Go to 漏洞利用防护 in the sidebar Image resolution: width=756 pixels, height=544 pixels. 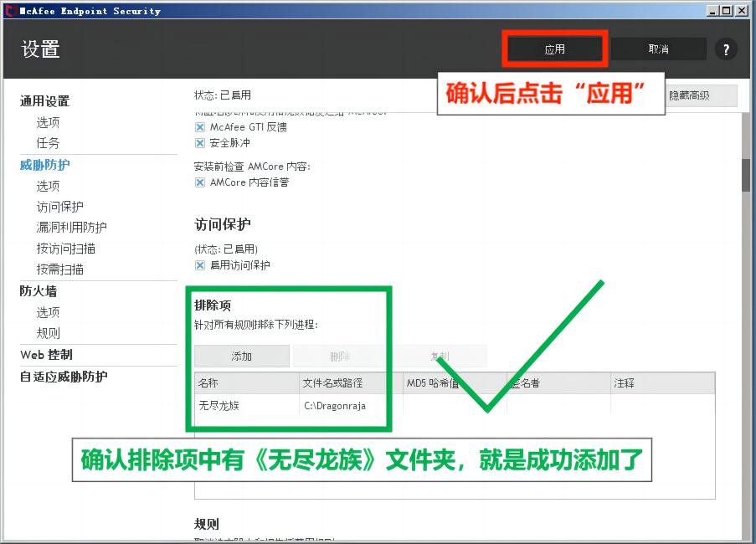(71, 228)
